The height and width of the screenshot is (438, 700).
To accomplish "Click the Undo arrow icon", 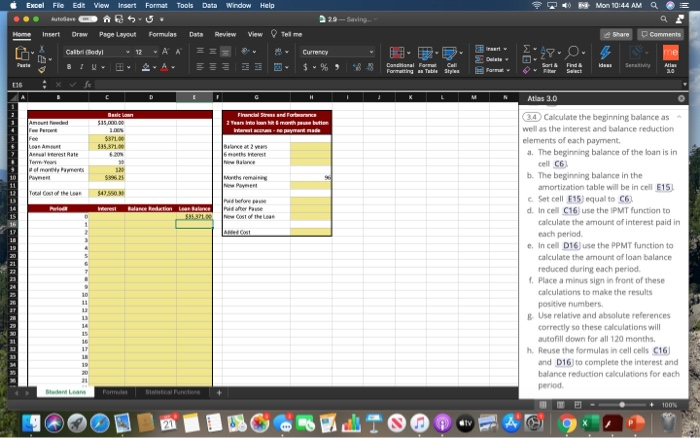I will [x=131, y=19].
